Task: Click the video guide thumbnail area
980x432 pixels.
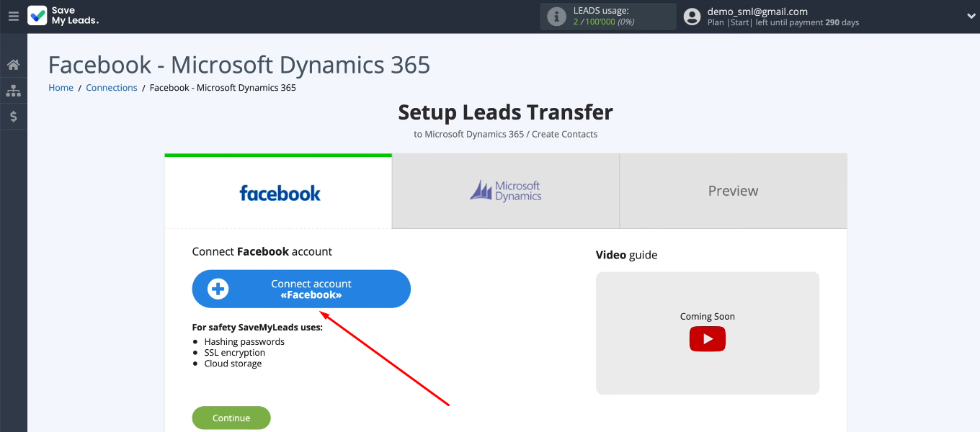Action: click(708, 333)
